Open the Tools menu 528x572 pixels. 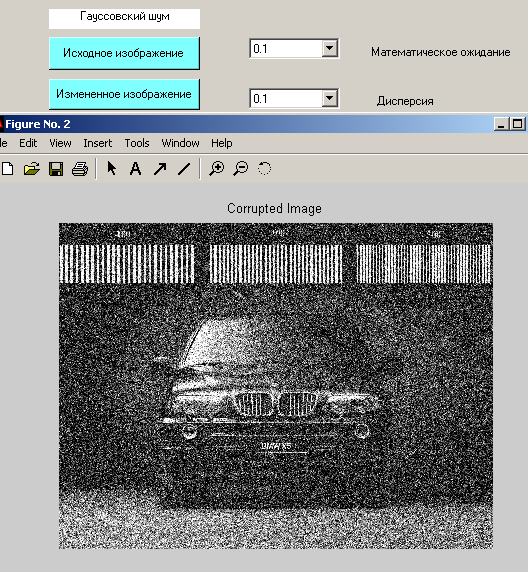(137, 143)
